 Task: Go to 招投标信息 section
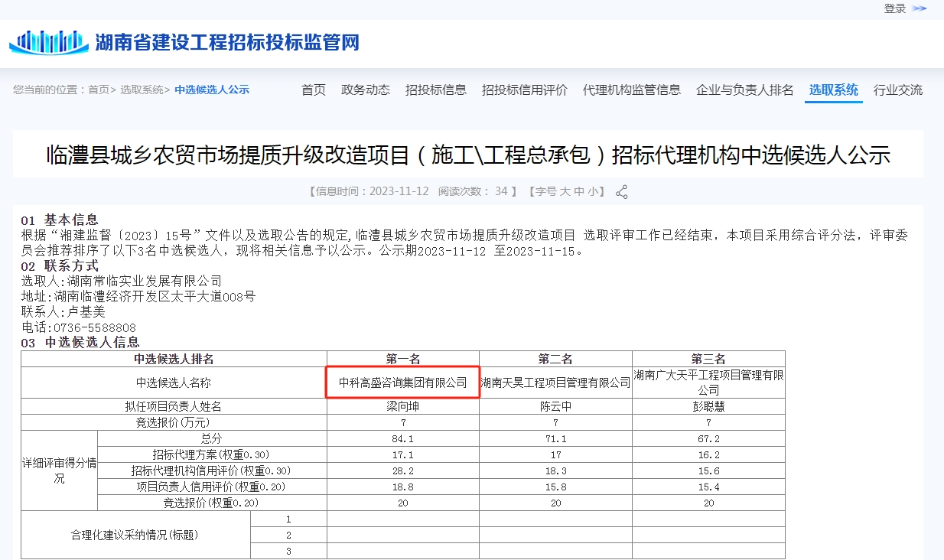coord(436,90)
